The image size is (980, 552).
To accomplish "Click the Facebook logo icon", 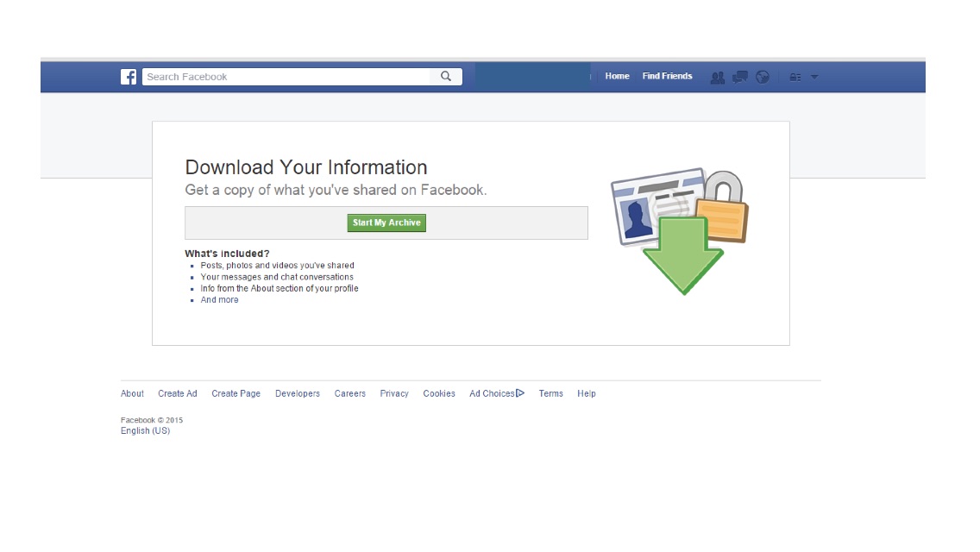I will (x=129, y=76).
